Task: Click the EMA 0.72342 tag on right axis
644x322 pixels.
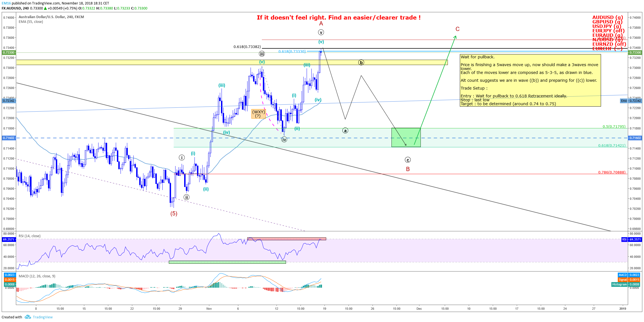Action: point(631,101)
